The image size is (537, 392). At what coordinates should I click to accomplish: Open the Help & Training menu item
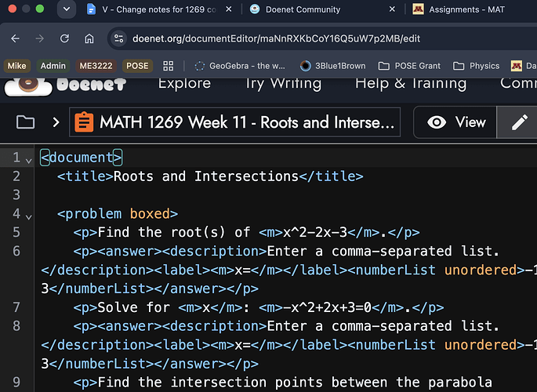[x=411, y=84]
